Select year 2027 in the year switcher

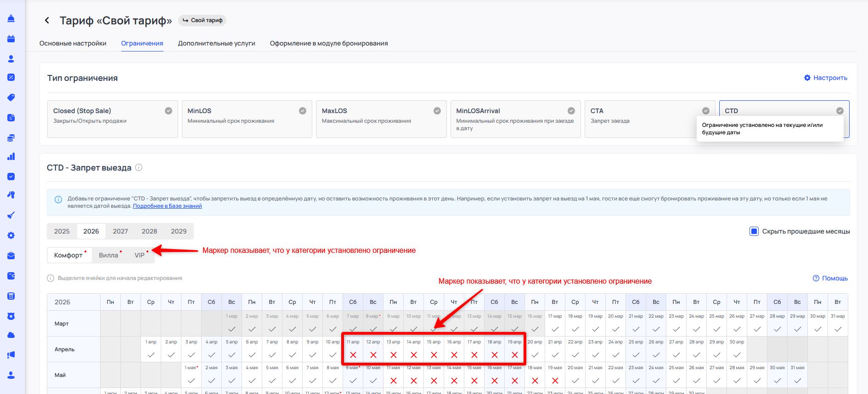(x=120, y=231)
